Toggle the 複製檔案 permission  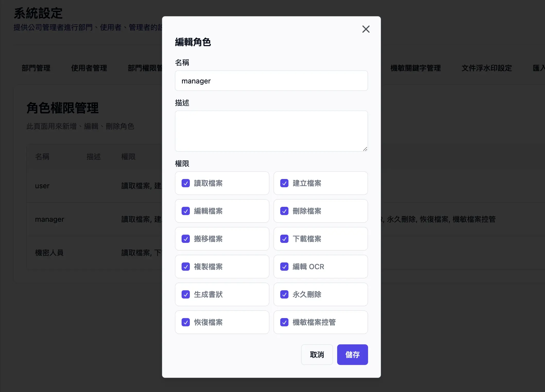[x=186, y=267]
